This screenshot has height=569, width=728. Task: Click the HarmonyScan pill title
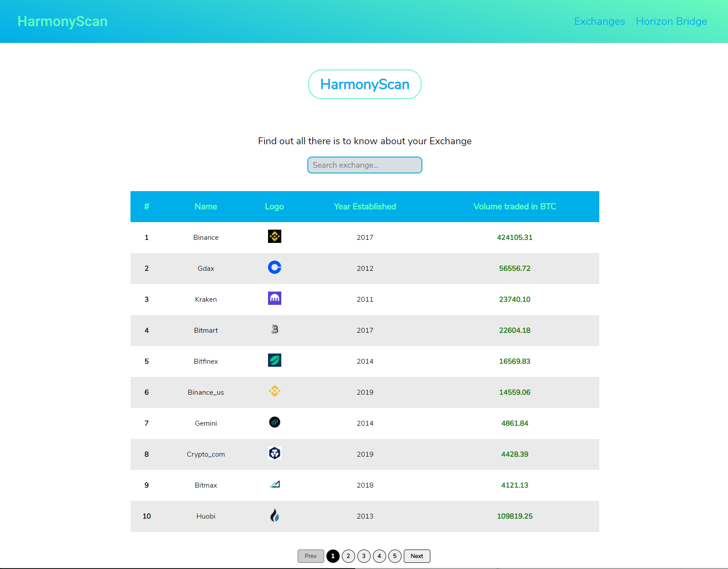pyautogui.click(x=365, y=84)
